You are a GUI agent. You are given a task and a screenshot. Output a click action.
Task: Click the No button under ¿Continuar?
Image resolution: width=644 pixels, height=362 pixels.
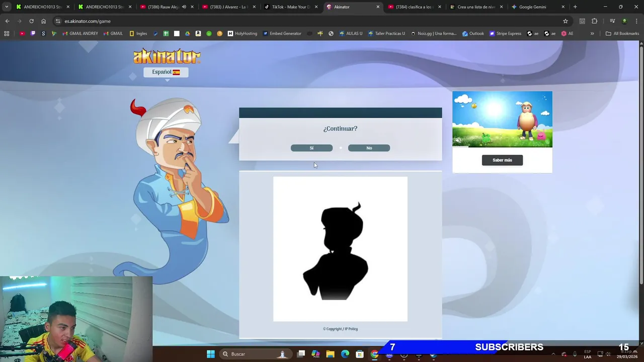[369, 148]
